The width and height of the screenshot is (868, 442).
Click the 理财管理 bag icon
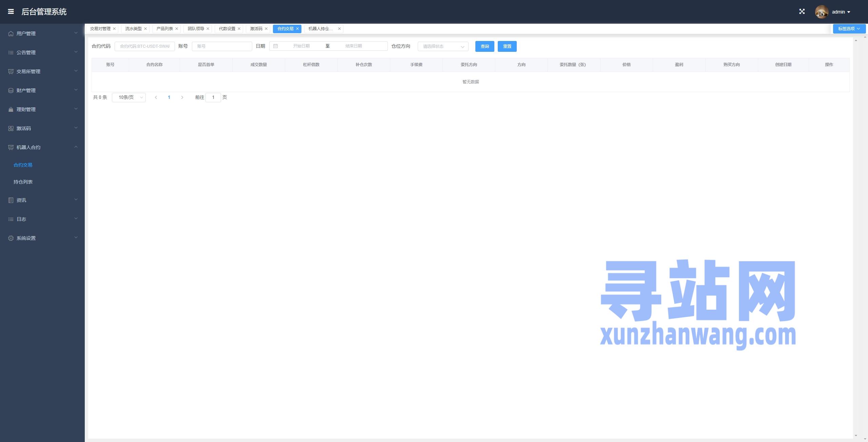pos(11,109)
